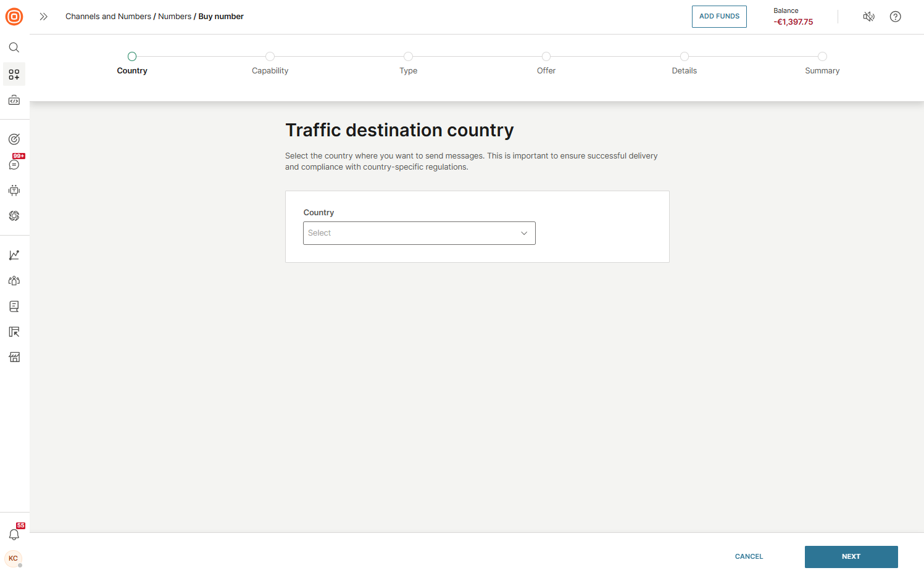Toggle the muted sound icon
This screenshot has width=924, height=573.
click(868, 17)
